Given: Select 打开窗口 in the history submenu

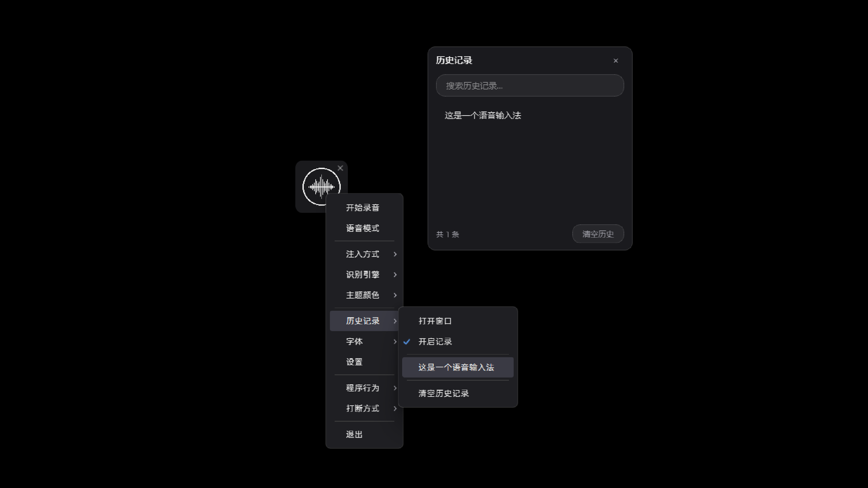Looking at the screenshot, I should tap(458, 321).
